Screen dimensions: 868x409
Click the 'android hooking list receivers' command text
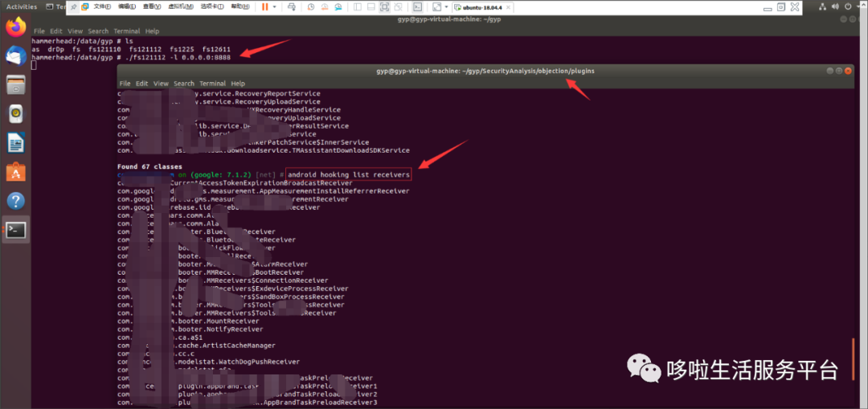coord(349,174)
